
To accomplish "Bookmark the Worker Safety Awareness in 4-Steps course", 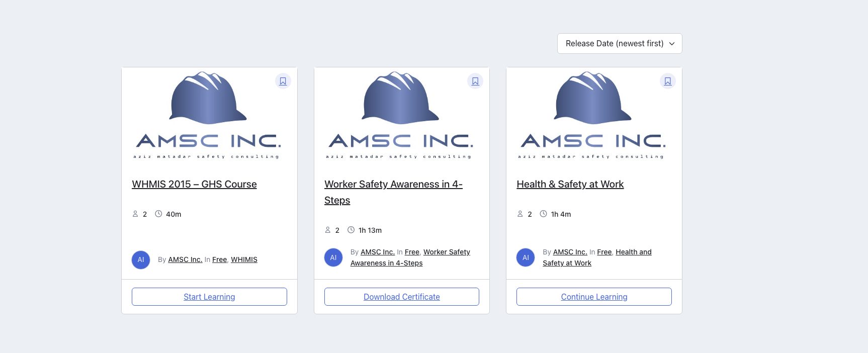I will coord(475,81).
